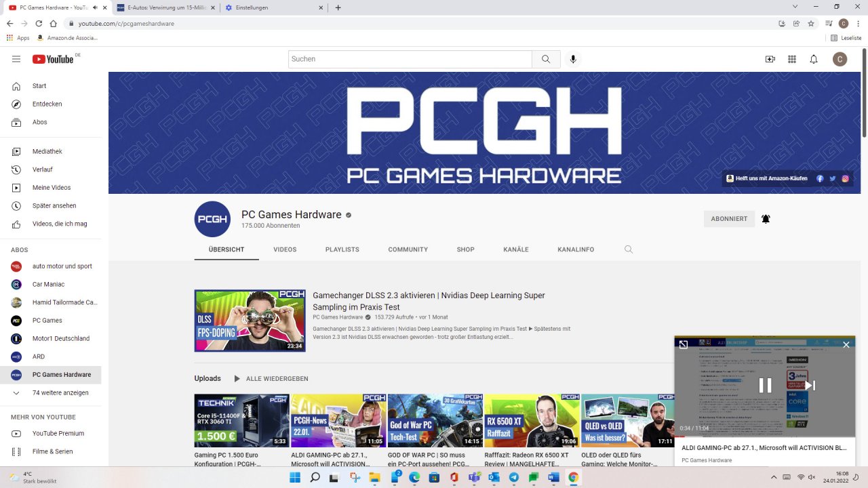Open the tab search dropdown chevron

(795, 7)
